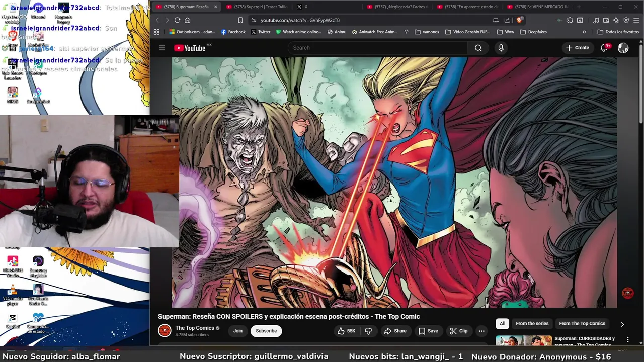Expand the Wow bookmark folder
Screen dimensions: 644x362
tap(505, 32)
